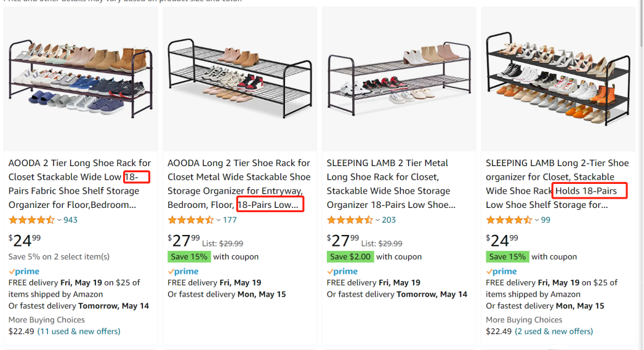Click the star rating of the 177-review rack
This screenshot has width=644, height=350.
[x=190, y=220]
